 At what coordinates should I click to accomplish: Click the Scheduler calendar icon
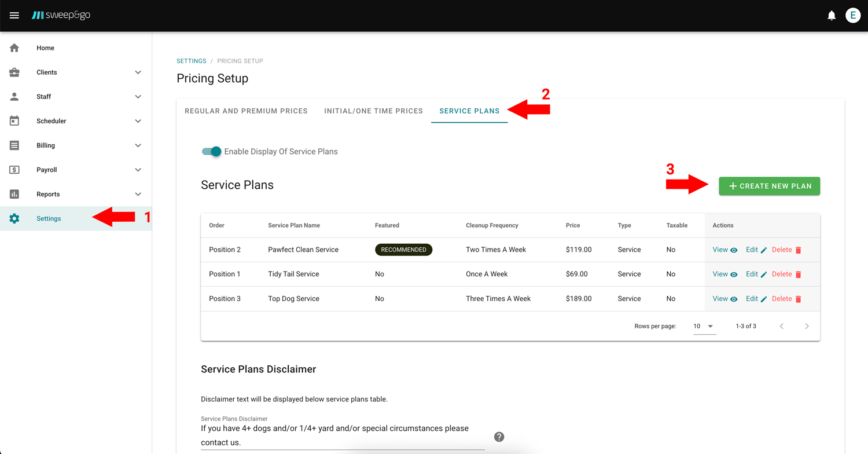14,121
